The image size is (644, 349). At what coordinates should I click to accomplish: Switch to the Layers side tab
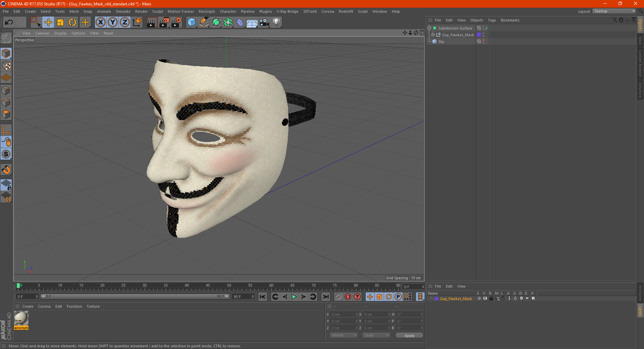click(x=640, y=311)
